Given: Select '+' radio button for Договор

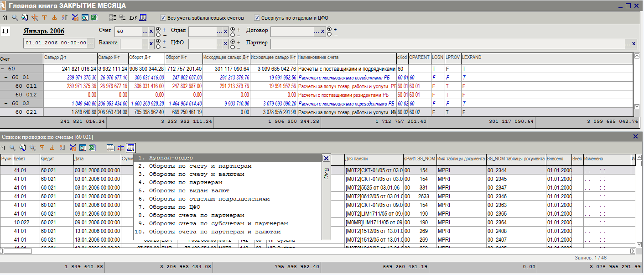Looking at the screenshot, I should 329,29.
